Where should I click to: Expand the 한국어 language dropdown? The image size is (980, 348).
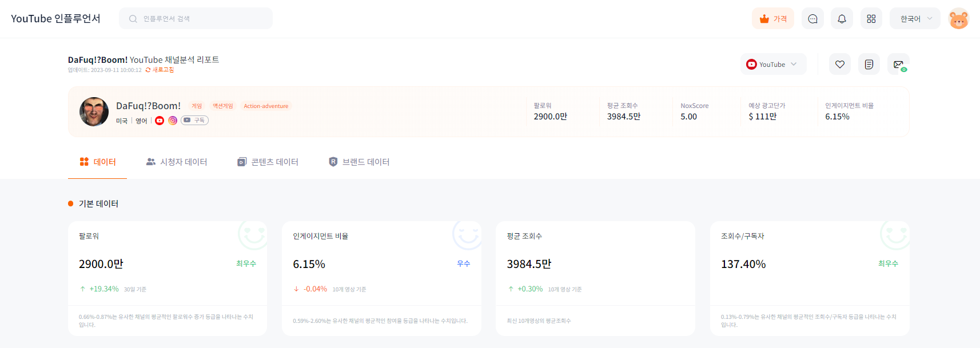[x=915, y=19]
